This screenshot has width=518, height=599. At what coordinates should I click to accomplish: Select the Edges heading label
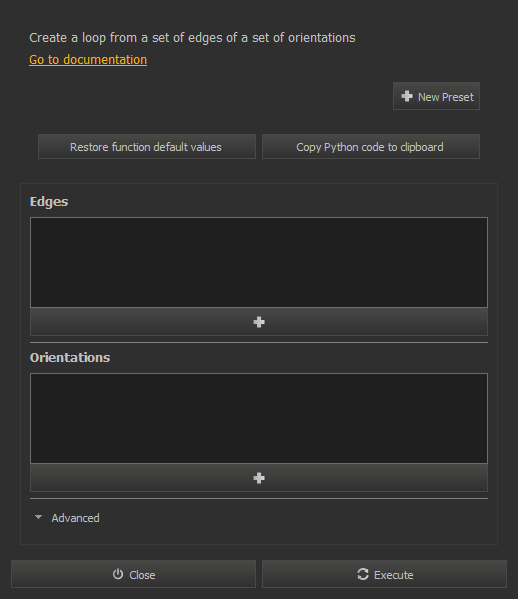point(49,202)
